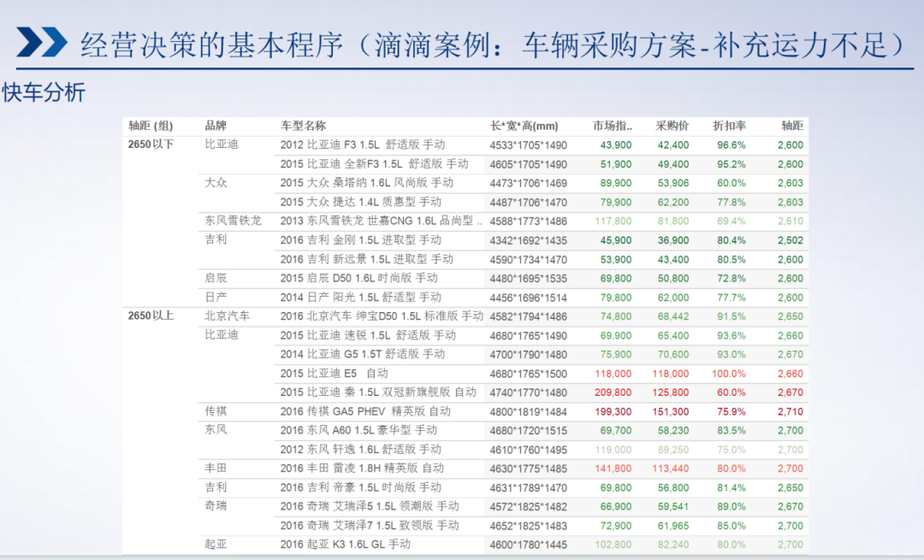Viewport: 924px width, 560px height.
Task: Click discount rate '100.0%'
Action: tap(728, 374)
